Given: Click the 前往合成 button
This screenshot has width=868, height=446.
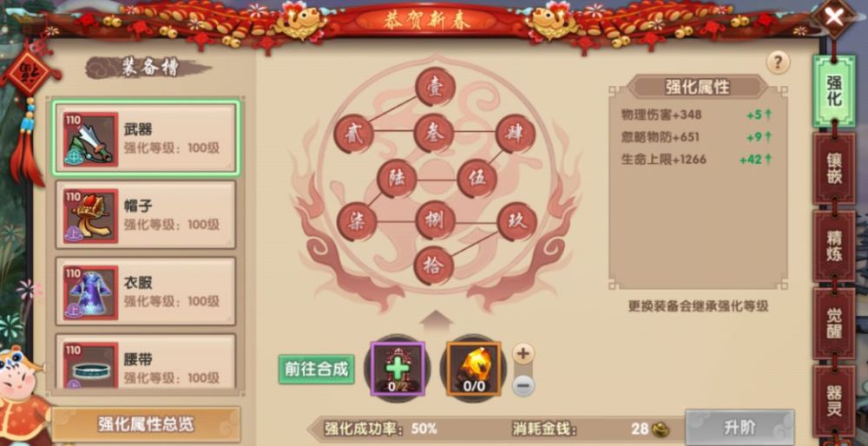Looking at the screenshot, I should (x=316, y=369).
